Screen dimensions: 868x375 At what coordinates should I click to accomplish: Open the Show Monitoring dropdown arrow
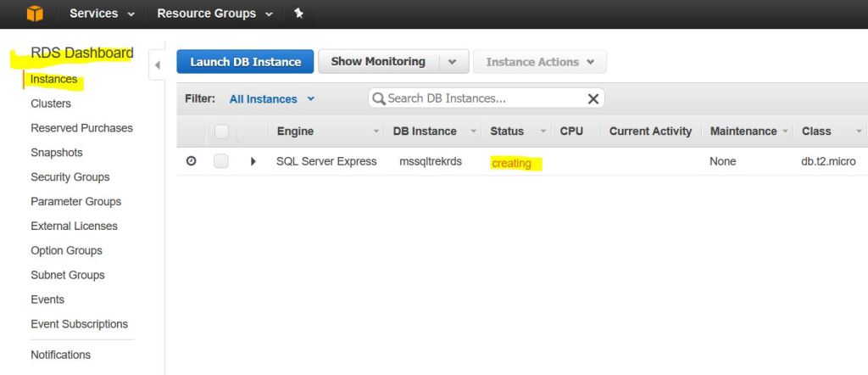453,62
